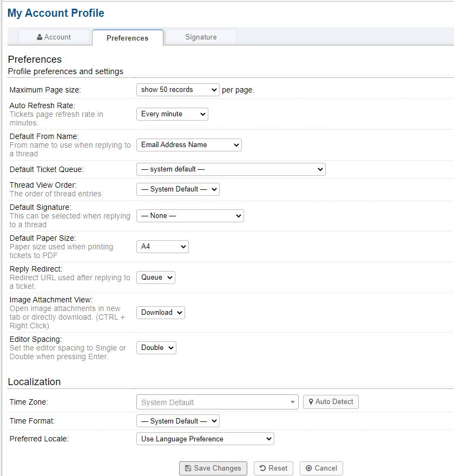Screen dimensions: 454x476
Task: Expand the Default Ticket Queue dropdown
Action: [231, 169]
